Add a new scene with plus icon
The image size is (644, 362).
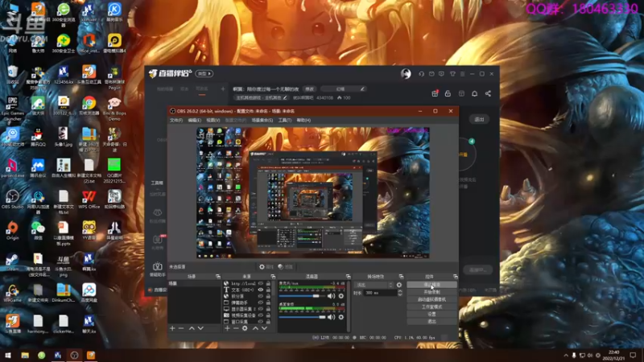[x=172, y=328]
